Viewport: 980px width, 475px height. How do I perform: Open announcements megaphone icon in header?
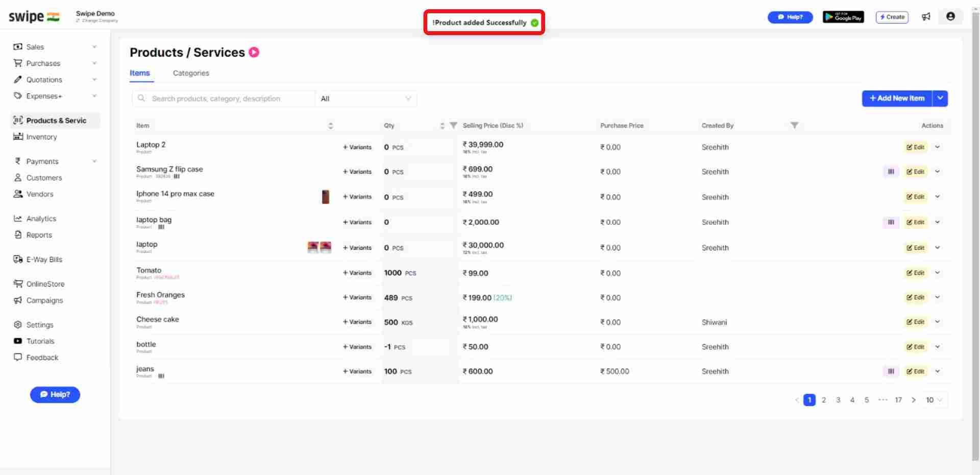coord(926,17)
